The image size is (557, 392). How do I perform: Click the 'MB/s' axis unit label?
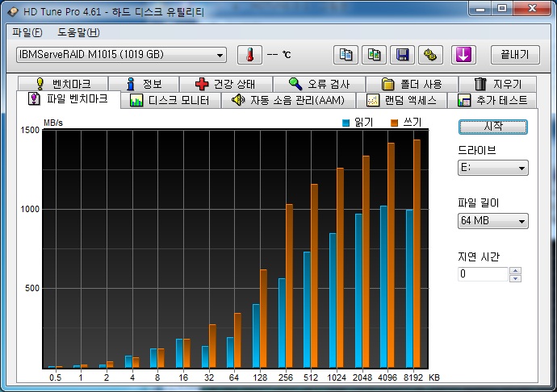pyautogui.click(x=53, y=123)
